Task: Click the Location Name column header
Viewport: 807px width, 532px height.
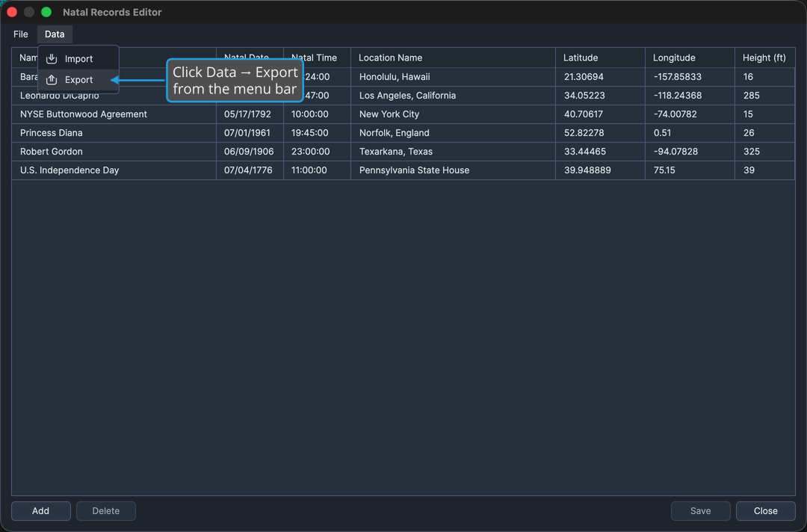Action: tap(453, 58)
